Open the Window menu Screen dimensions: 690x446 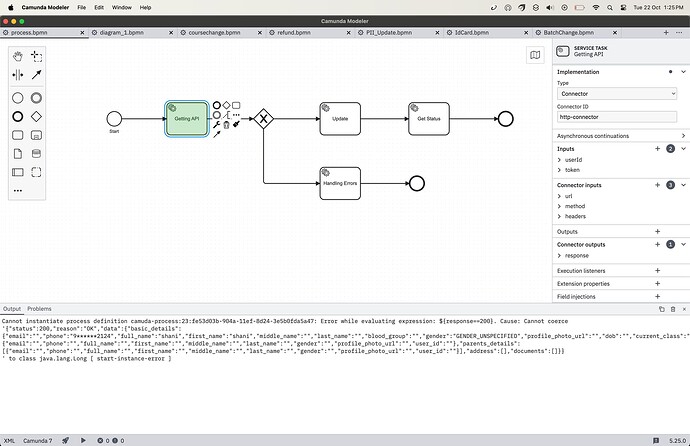(121, 7)
